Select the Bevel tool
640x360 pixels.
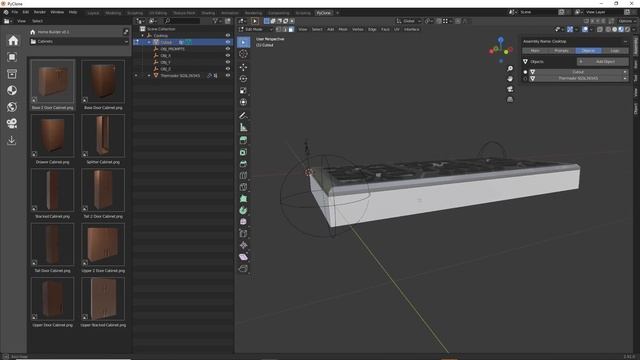point(243,164)
